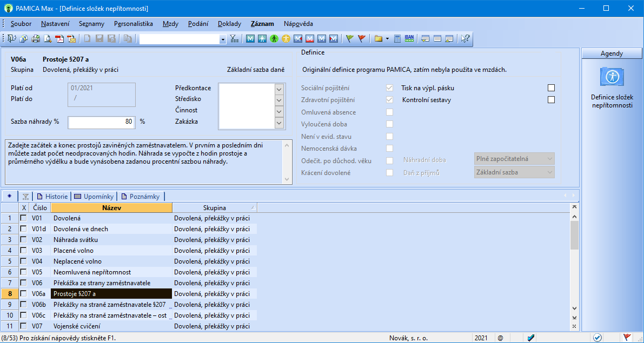Image resolution: width=644 pixels, height=343 pixels.
Task: Click the Sazba náhrady % input field
Action: (102, 122)
